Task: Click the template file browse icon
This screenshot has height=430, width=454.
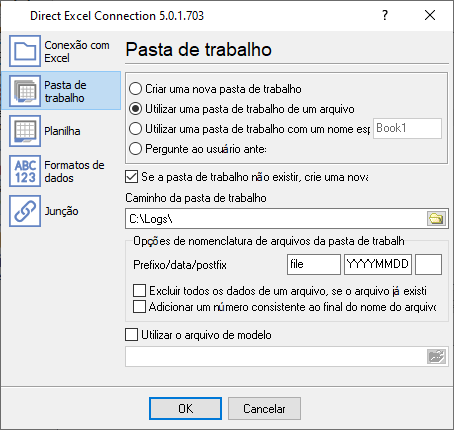Action: (436, 357)
